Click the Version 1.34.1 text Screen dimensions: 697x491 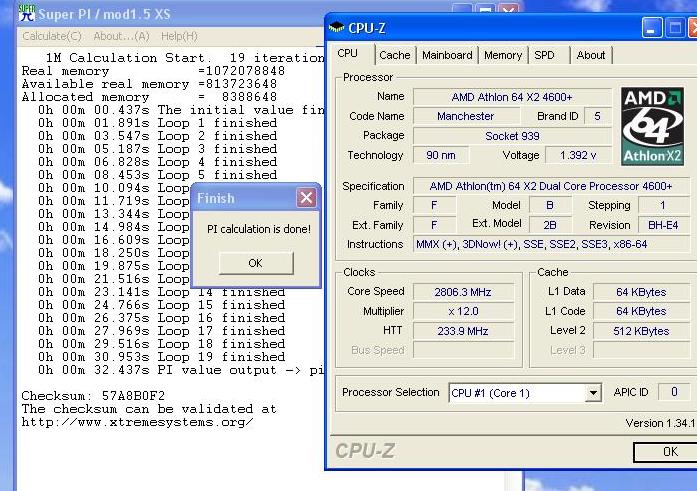click(x=660, y=423)
